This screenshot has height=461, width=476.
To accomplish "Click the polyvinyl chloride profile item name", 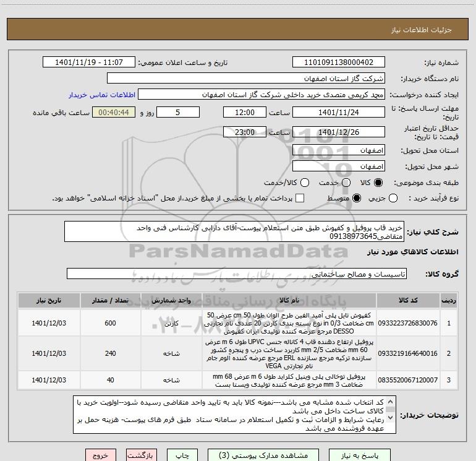I will [x=289, y=381].
